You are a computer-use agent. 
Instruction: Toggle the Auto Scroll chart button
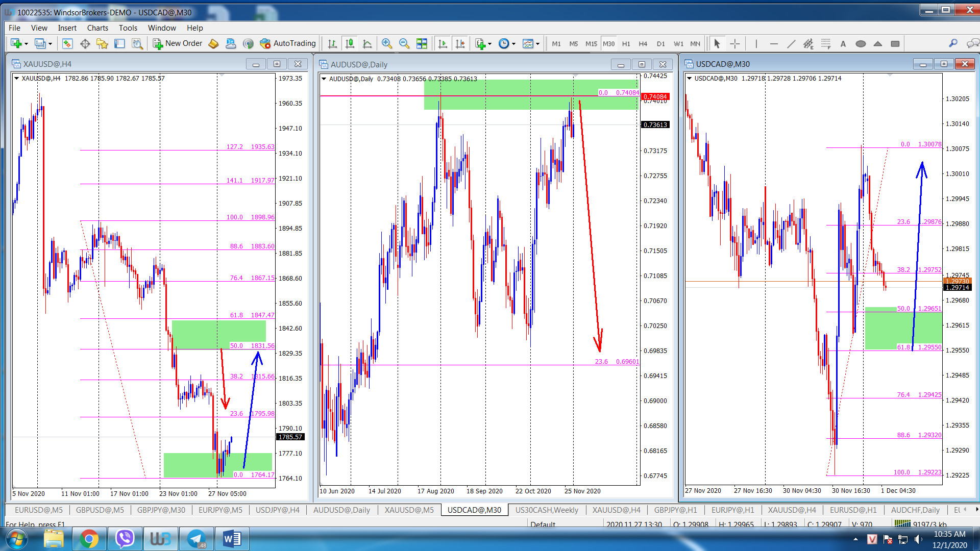(x=443, y=44)
